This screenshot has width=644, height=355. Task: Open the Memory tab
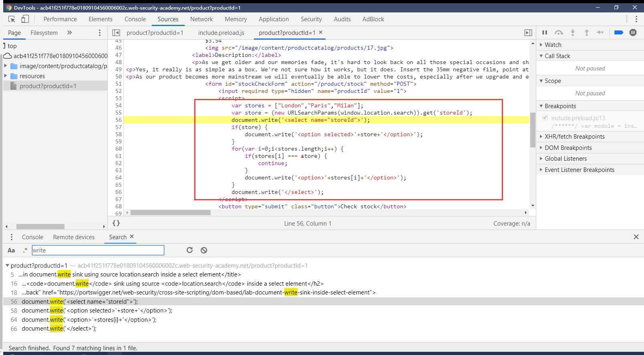236,19
